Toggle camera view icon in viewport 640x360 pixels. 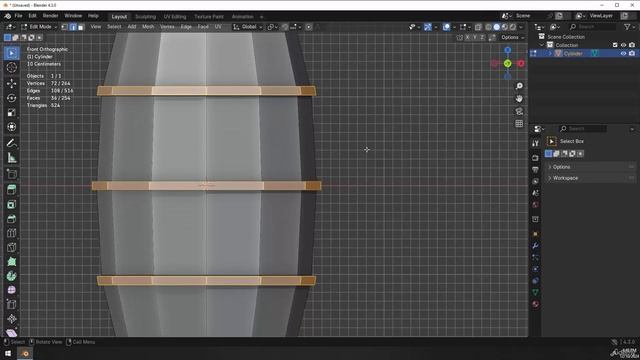click(x=519, y=111)
